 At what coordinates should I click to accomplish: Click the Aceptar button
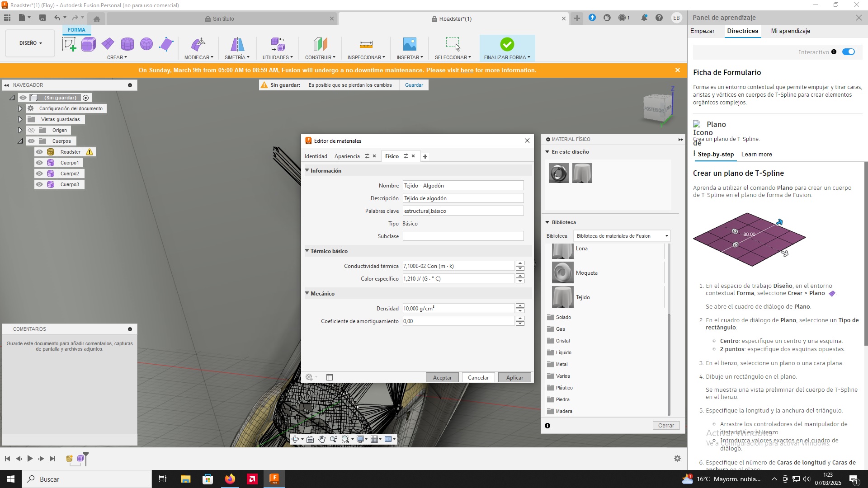[442, 378]
